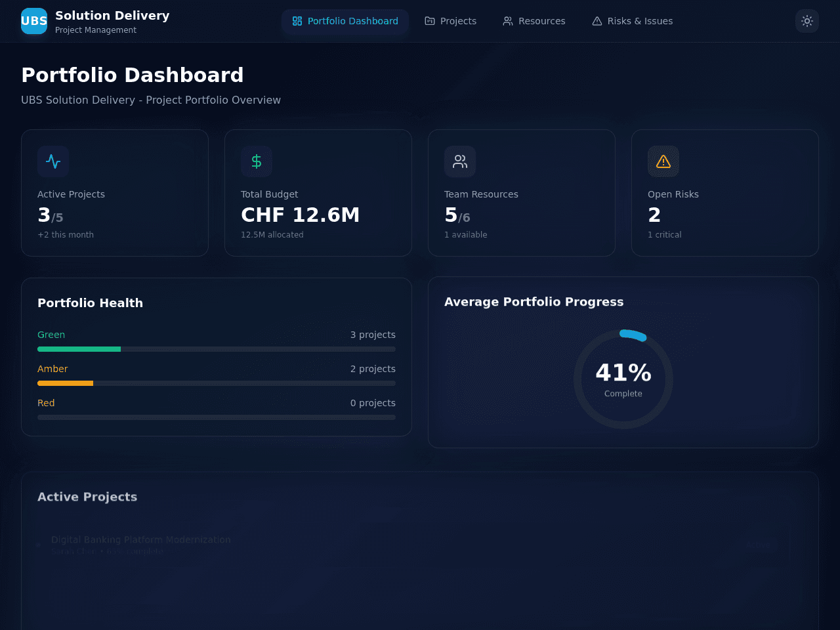840x630 pixels.
Task: Click the 2 projects count
Action: (x=373, y=369)
